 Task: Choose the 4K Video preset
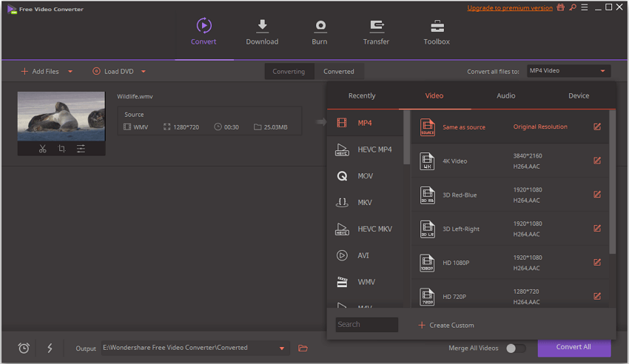(510, 161)
